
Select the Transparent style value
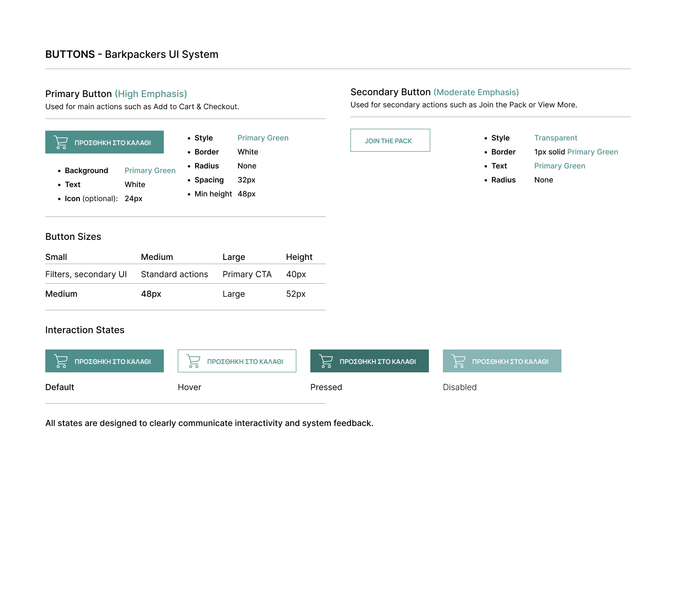(x=555, y=138)
